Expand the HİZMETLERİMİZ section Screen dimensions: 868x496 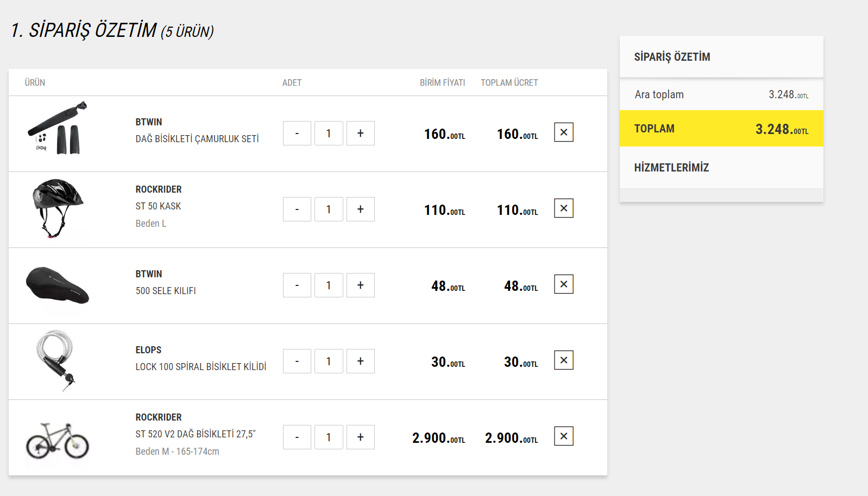[671, 168]
